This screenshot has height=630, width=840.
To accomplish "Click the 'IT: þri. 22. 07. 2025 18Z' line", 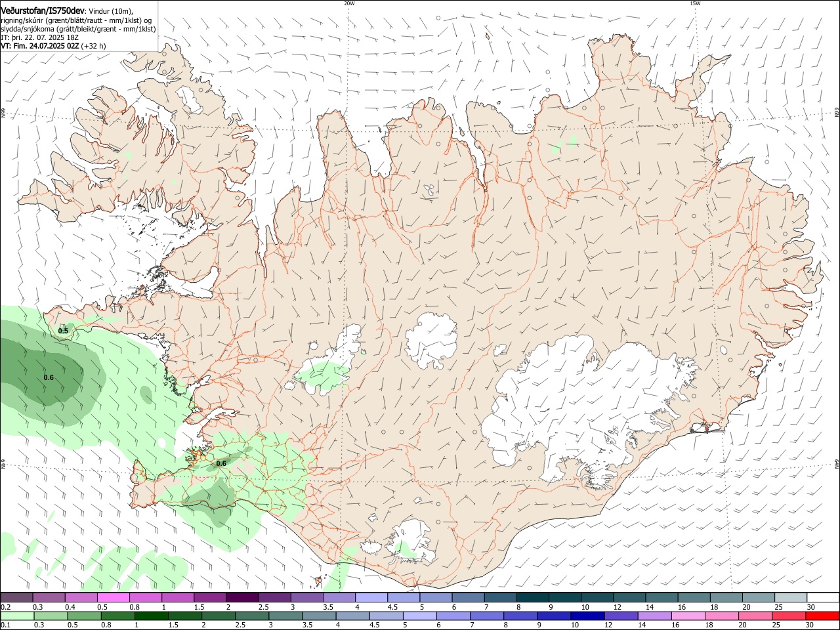I will tap(40, 37).
